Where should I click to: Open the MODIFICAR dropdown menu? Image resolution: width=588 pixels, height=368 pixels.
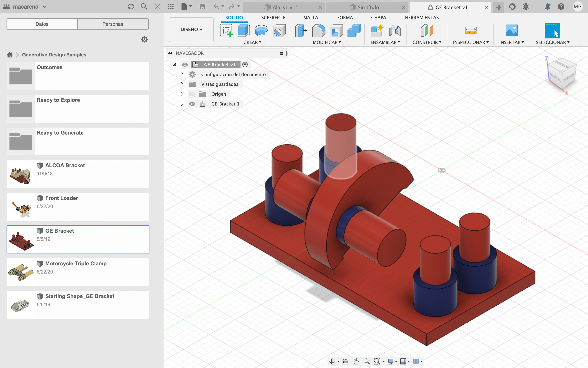(x=327, y=42)
